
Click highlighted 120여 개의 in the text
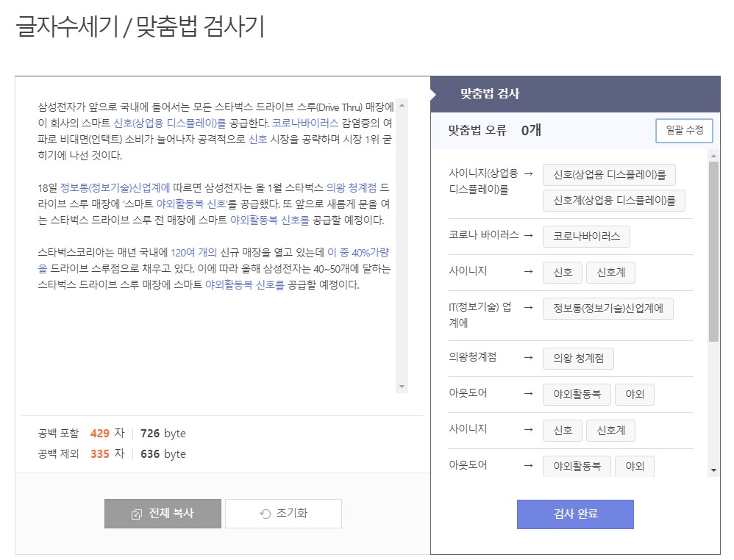[193, 253]
